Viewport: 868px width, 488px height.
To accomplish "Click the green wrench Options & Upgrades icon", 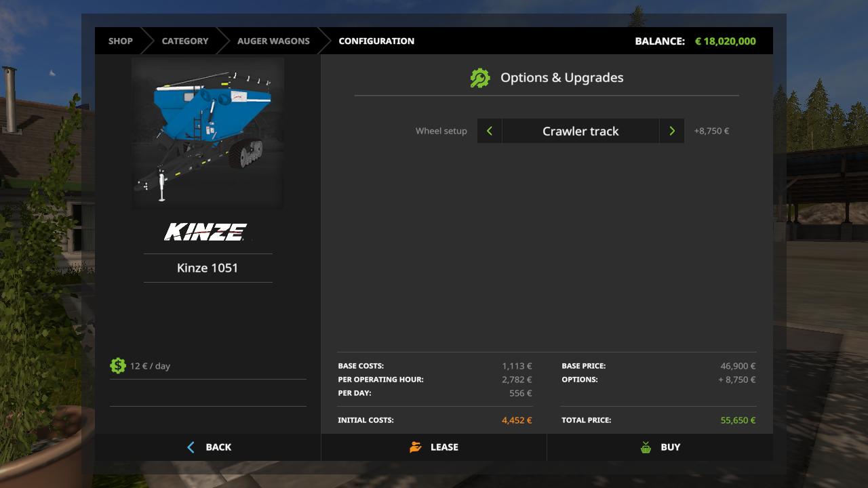I will click(x=480, y=78).
